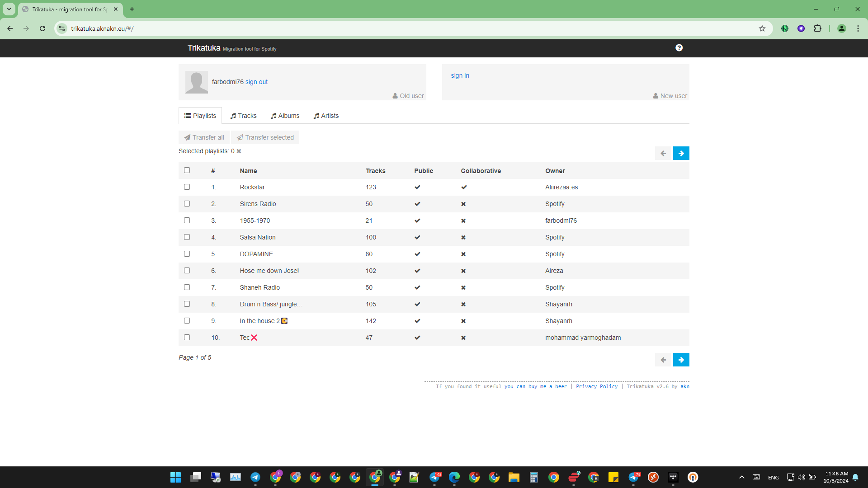868x488 pixels.
Task: Click the Page 1 of 5 text
Action: pos(195,357)
